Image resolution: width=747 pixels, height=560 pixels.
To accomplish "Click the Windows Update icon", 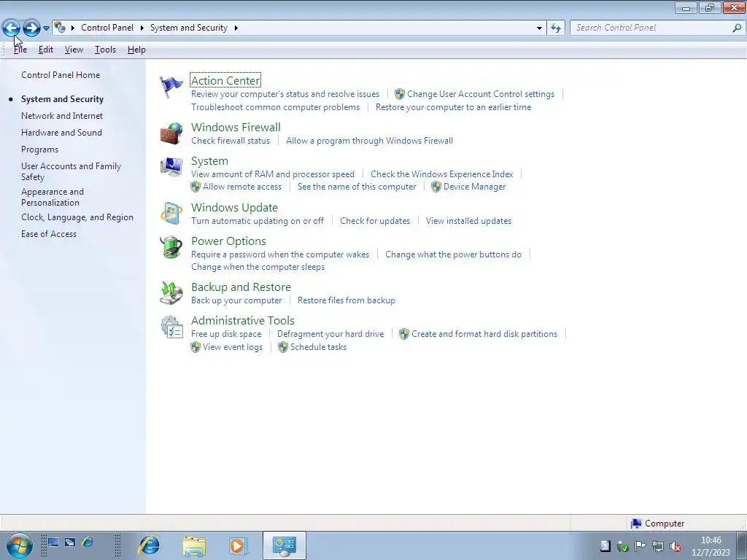I will (x=171, y=214).
